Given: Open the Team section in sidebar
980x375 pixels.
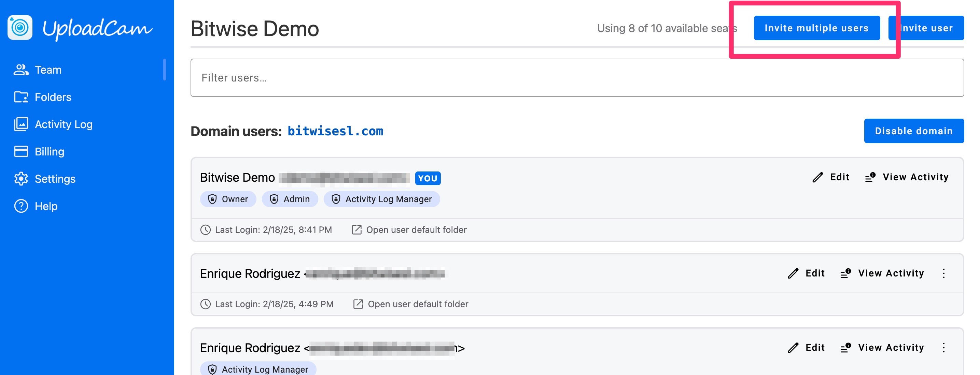Looking at the screenshot, I should point(47,70).
